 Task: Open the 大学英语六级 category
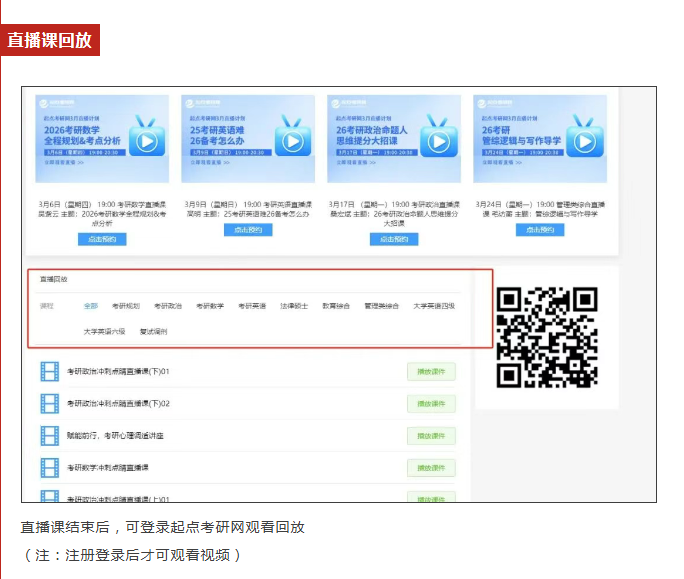click(x=105, y=331)
